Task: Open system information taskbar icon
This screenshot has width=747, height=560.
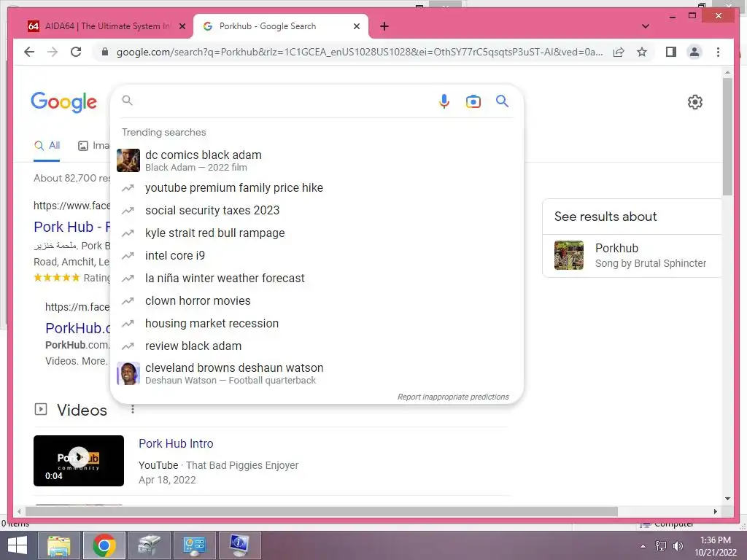Action: (239, 545)
